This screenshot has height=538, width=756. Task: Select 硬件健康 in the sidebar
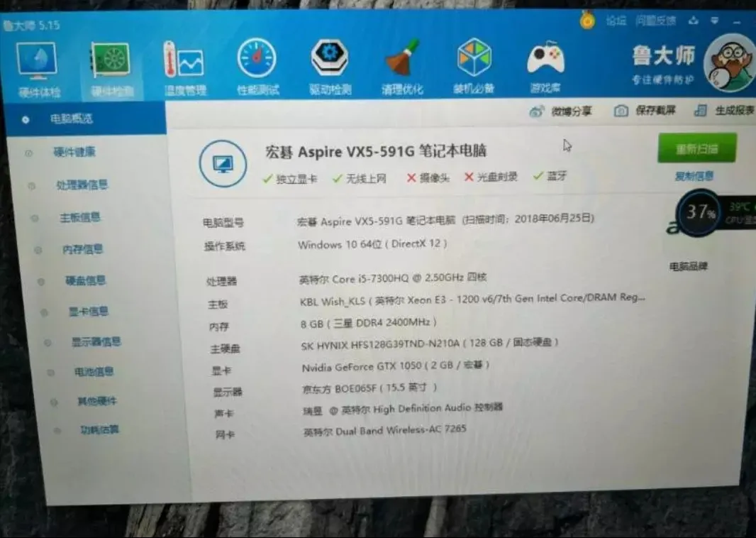74,152
